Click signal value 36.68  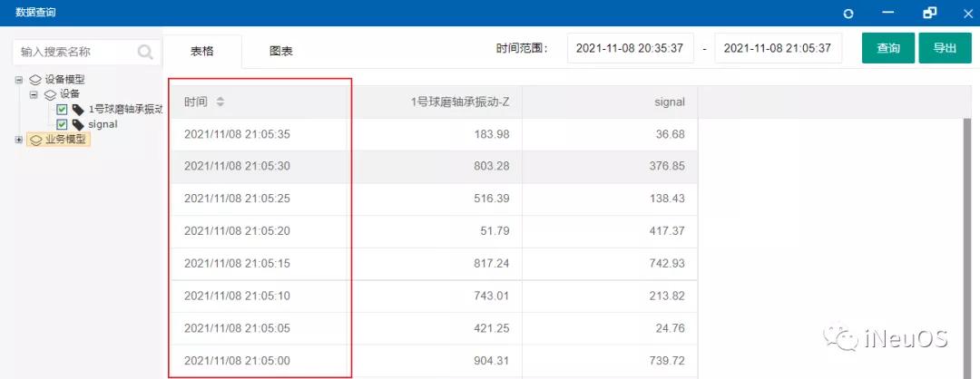point(671,134)
